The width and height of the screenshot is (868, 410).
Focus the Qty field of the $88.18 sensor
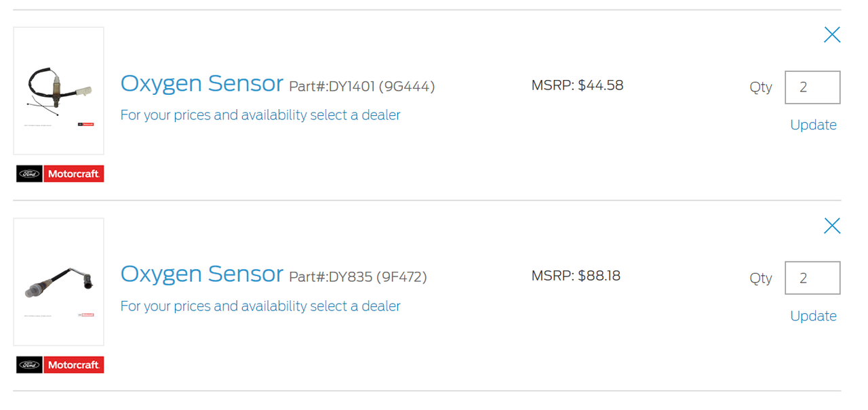(x=812, y=278)
